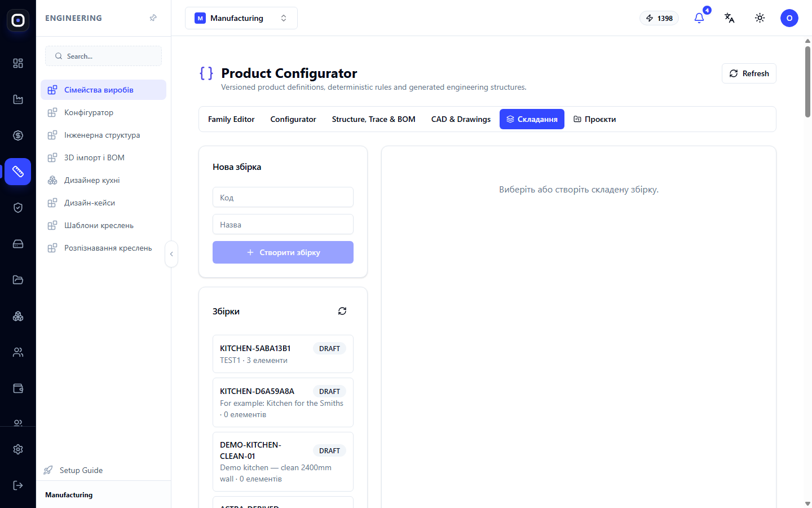Open the stacked cubes icon in left rail
The height and width of the screenshot is (508, 812).
tap(18, 316)
